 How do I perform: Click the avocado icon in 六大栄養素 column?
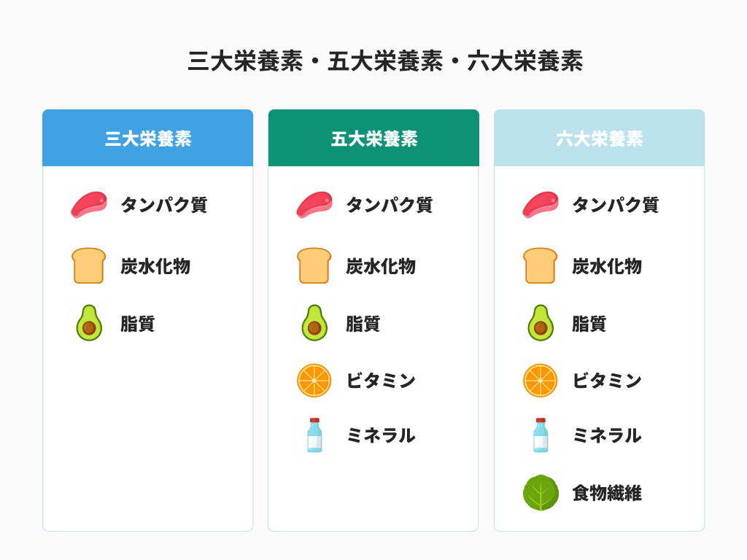pos(541,323)
